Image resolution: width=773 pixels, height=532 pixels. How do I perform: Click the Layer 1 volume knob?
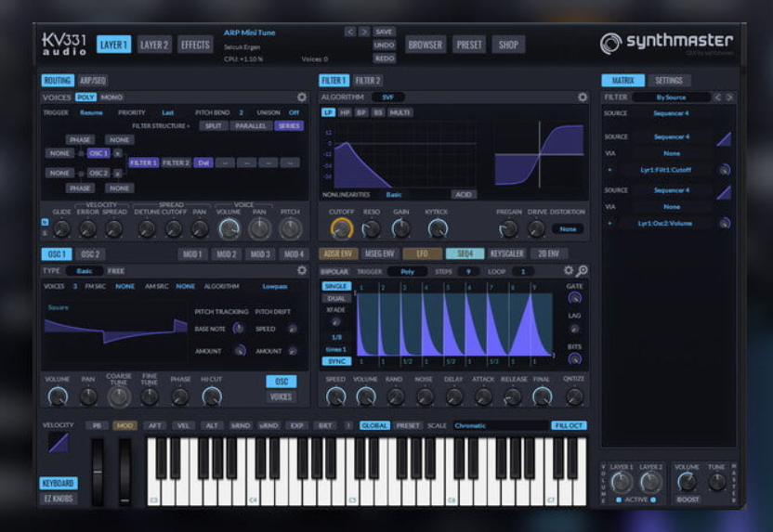[x=622, y=482]
